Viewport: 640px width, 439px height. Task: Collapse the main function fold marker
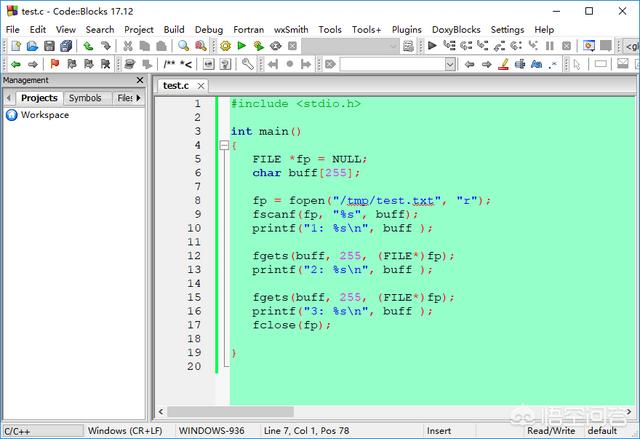224,145
